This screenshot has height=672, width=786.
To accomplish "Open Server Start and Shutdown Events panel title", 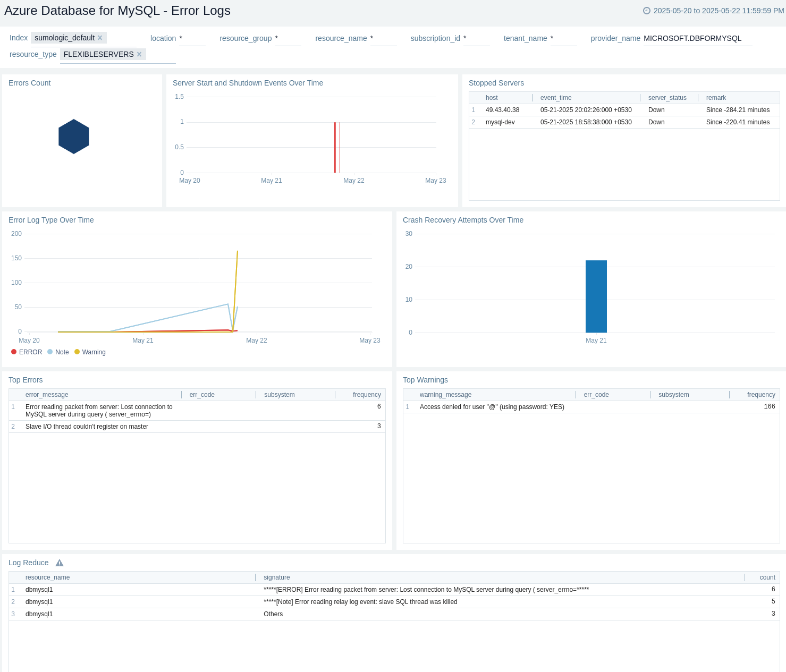I will [x=248, y=83].
